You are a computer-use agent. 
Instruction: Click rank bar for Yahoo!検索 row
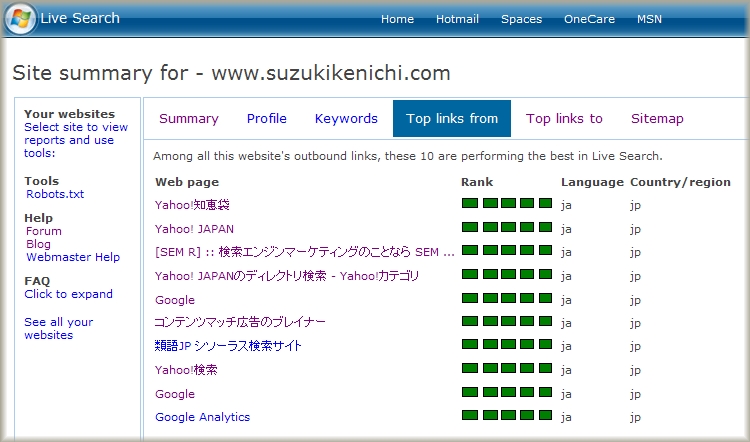pos(507,368)
